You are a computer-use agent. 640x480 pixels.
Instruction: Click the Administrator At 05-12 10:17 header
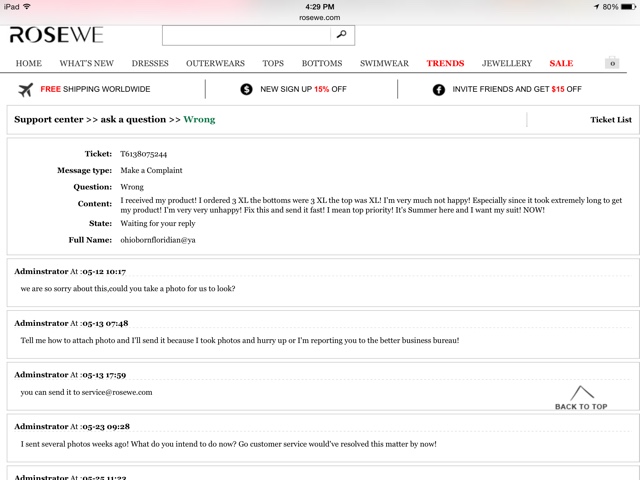[x=70, y=271]
